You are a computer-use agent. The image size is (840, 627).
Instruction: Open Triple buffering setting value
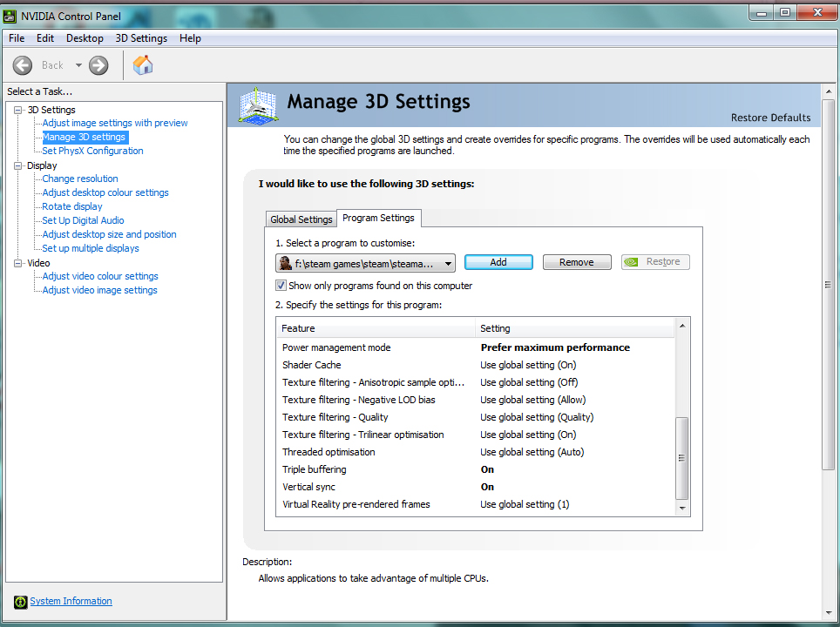tap(487, 469)
